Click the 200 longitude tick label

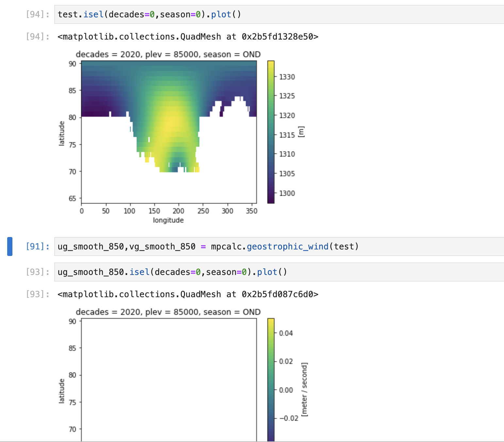click(178, 211)
